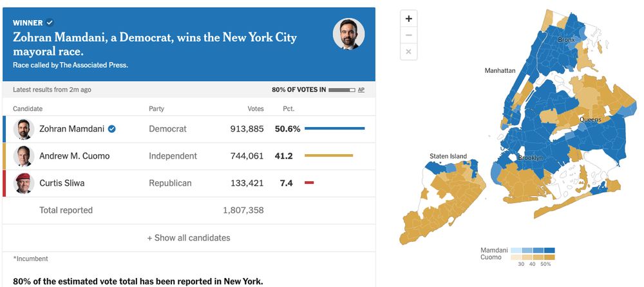Click the blue verified checkmark beside Mamdani
This screenshot has width=644, height=287.
(112, 129)
